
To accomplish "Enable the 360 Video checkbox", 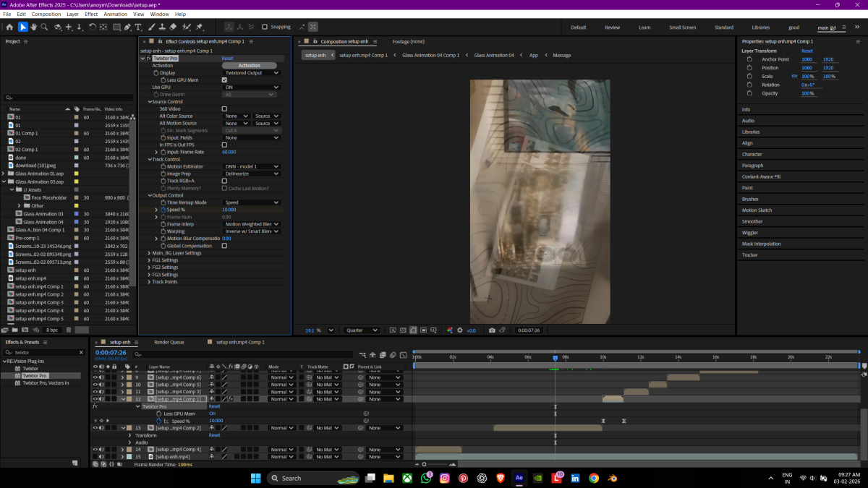I will pos(224,108).
